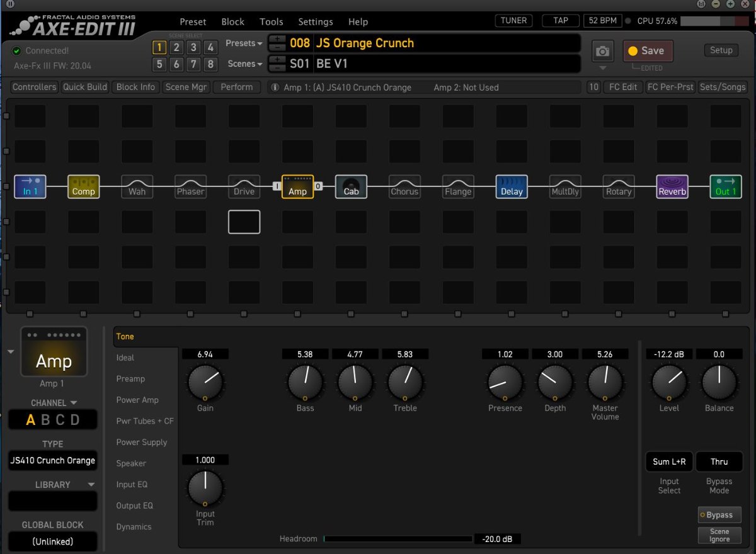The width and height of the screenshot is (756, 554).
Task: Select the Cab block
Action: (351, 186)
